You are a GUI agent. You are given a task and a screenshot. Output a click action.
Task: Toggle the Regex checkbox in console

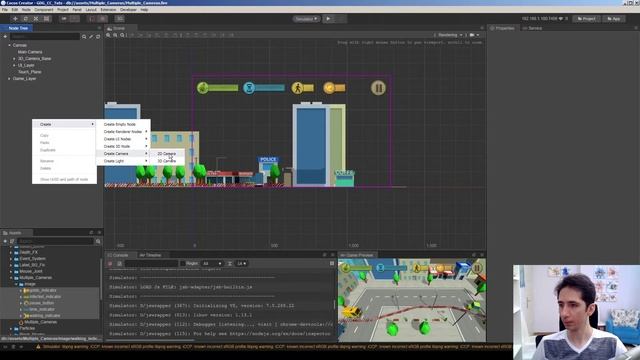point(183,264)
